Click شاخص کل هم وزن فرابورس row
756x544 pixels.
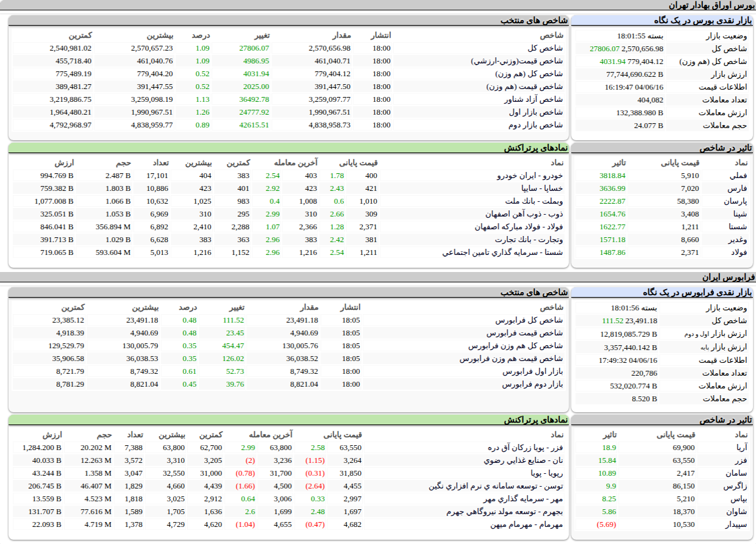coord(288,346)
